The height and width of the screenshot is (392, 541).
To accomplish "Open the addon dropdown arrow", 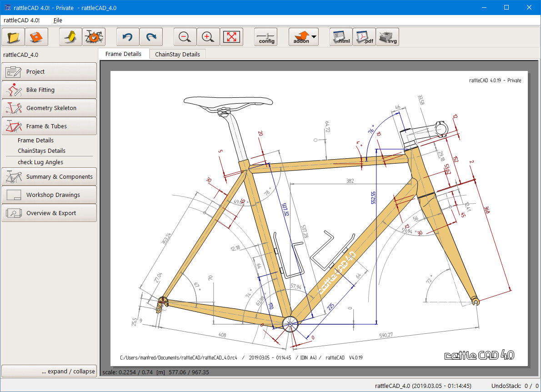I will [314, 36].
